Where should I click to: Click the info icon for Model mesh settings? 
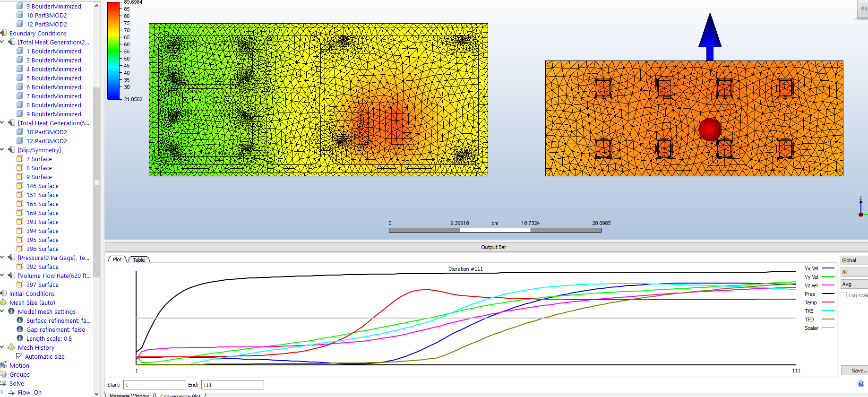11,311
